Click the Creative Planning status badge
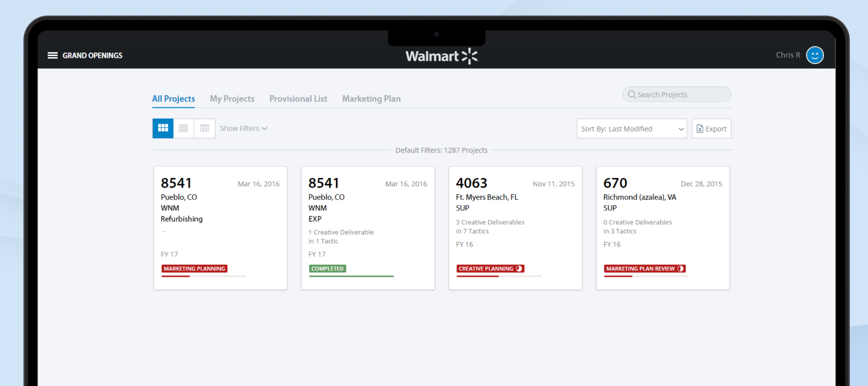The image size is (868, 386). (485, 269)
